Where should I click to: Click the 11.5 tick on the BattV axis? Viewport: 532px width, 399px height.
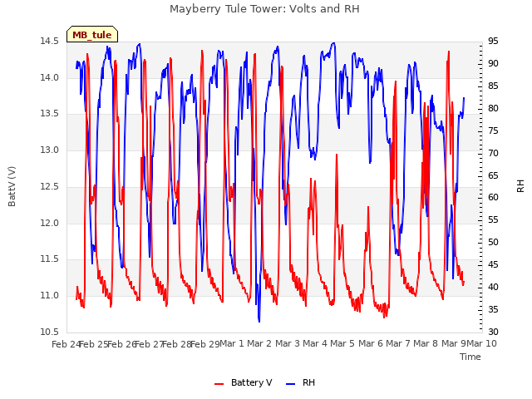[49, 259]
